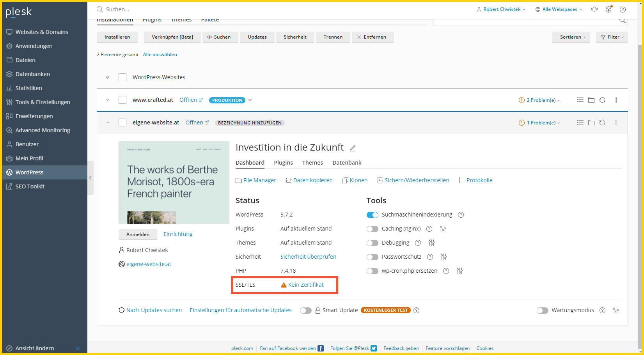The height and width of the screenshot is (355, 644).
Task: Open Wartungsmodus settings sliders icon
Action: click(616, 310)
